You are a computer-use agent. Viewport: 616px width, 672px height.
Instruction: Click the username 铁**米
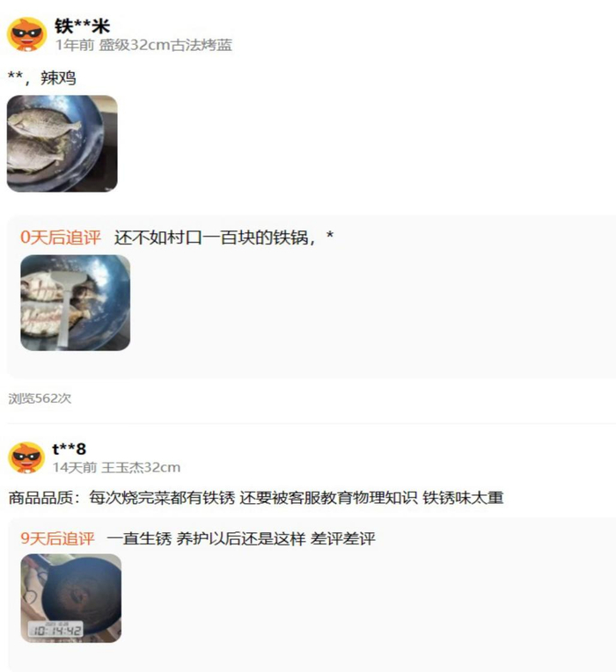pyautogui.click(x=83, y=26)
